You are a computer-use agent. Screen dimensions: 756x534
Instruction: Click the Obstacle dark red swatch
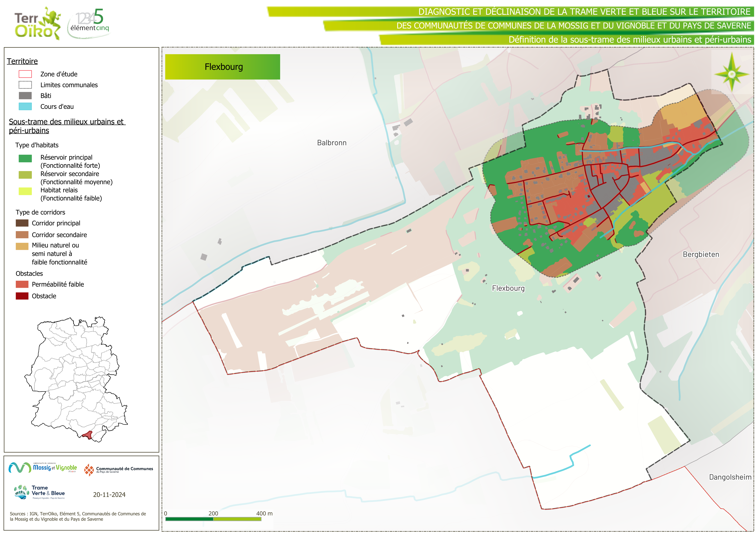22,296
